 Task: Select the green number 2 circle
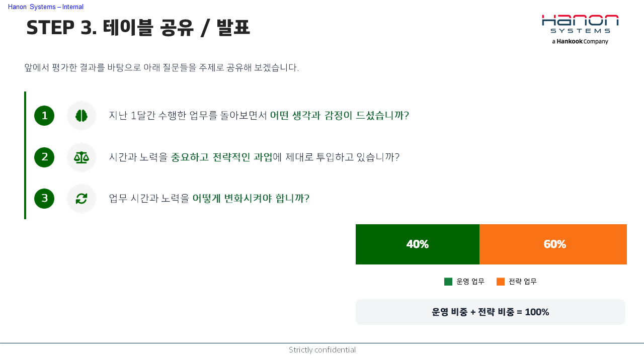44,157
